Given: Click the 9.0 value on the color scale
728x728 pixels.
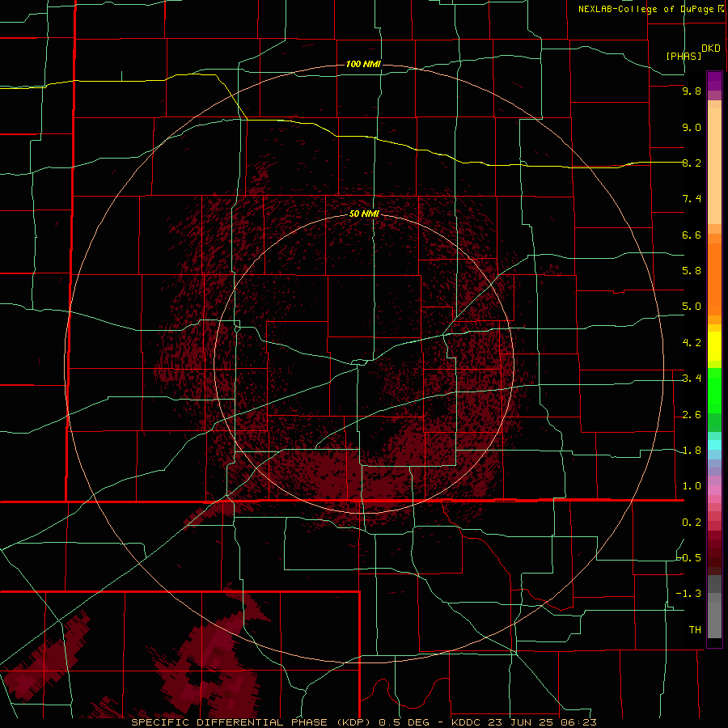Looking at the screenshot, I should pyautogui.click(x=692, y=127).
